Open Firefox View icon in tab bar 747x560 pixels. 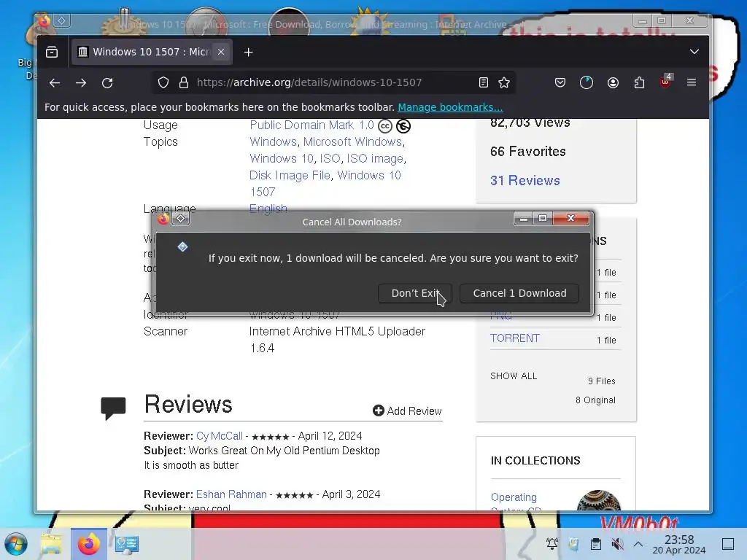[x=52, y=52]
